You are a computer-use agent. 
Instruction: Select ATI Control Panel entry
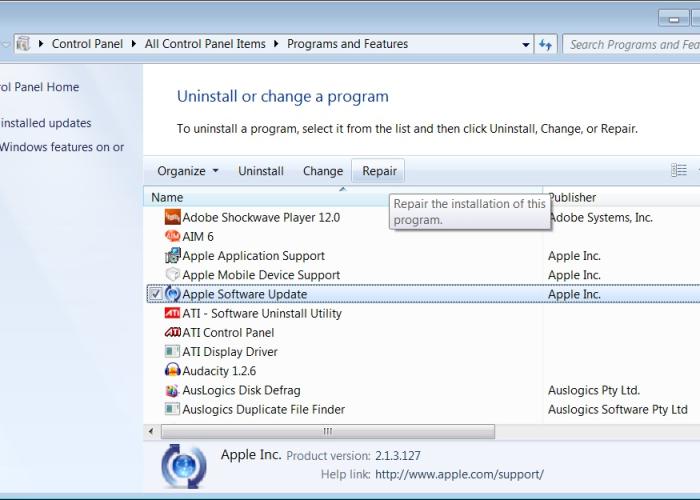(423, 332)
